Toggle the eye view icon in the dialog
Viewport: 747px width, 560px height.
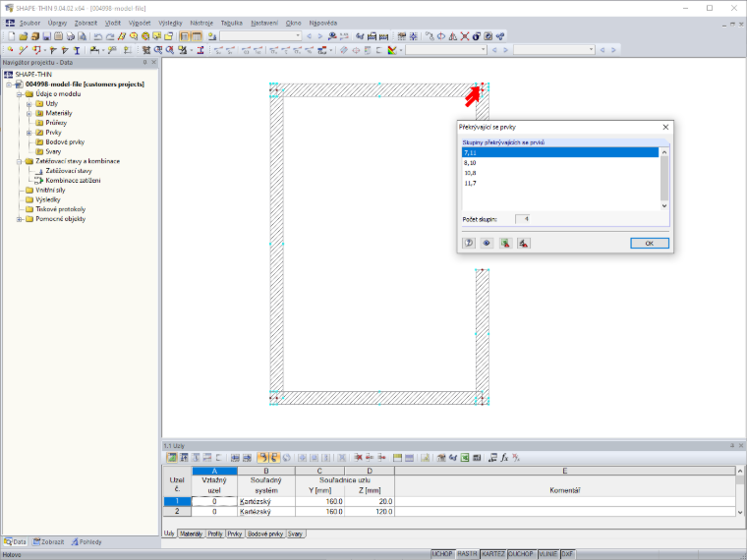coord(487,243)
